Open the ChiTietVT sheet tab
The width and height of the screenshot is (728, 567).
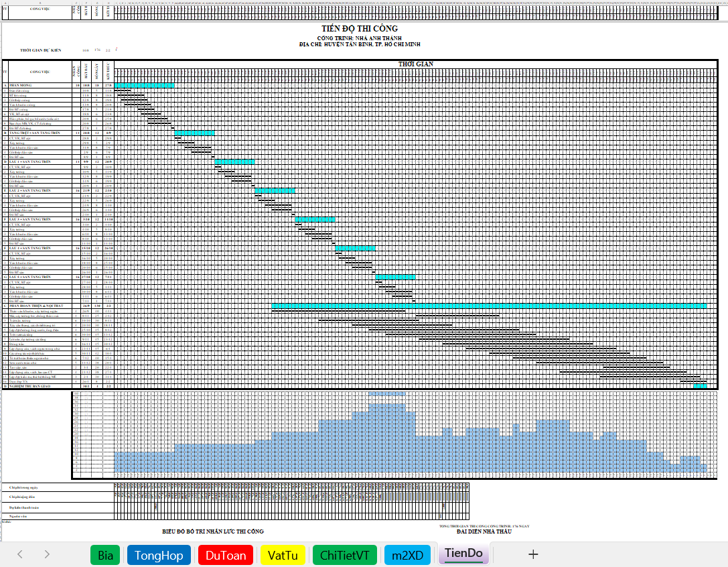(344, 555)
